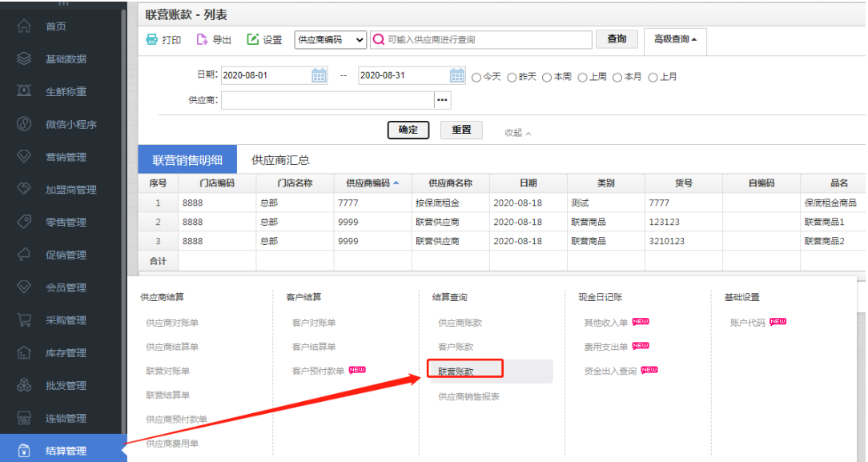Click the 营销管理 diamond icon
Viewport: 868px width, 462px height.
(24, 157)
